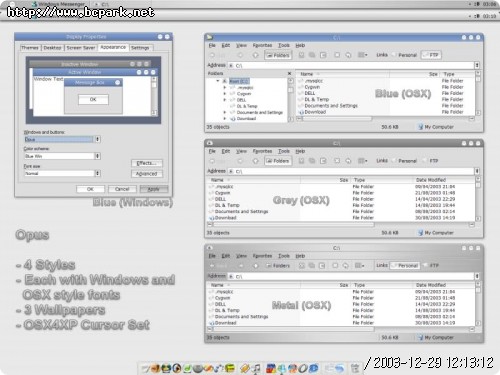
Task: Click Back arrow in Metal (OSX) toolbar
Action: point(212,266)
